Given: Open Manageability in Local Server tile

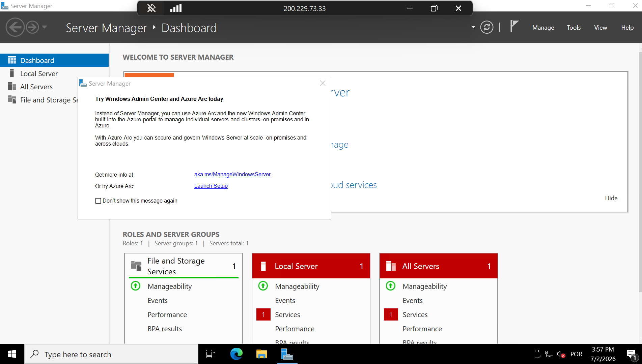Looking at the screenshot, I should click(x=297, y=286).
